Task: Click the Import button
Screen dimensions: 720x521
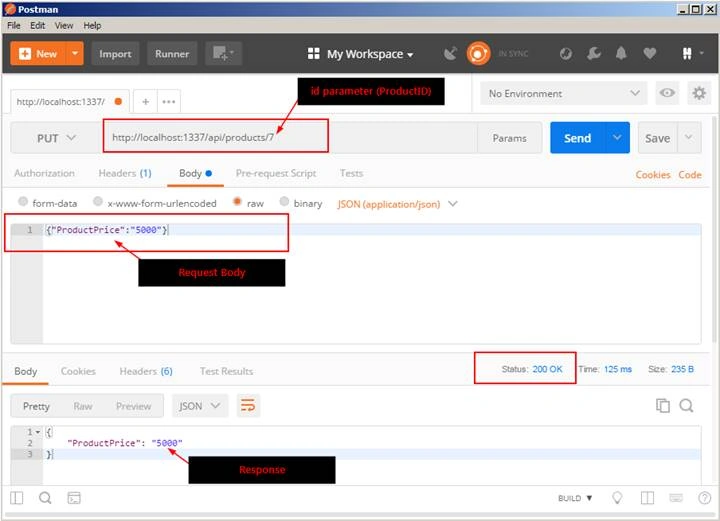Action: tap(115, 54)
